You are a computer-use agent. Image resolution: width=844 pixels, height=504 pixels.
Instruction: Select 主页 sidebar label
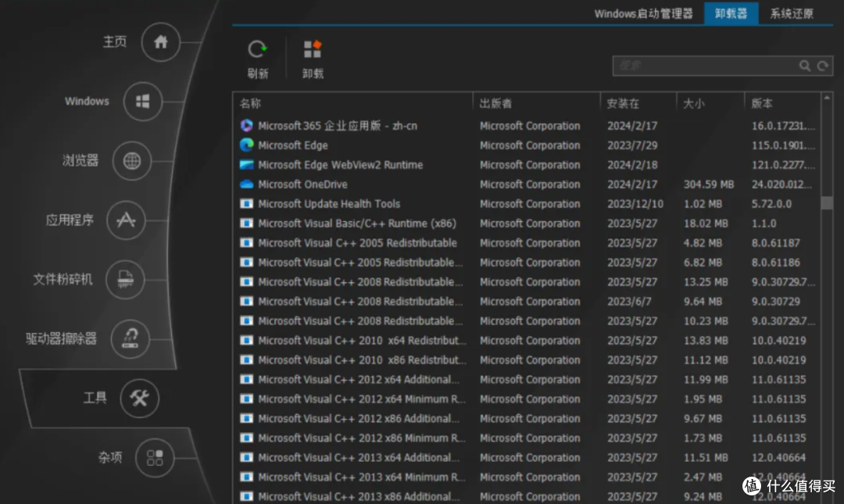click(x=115, y=41)
